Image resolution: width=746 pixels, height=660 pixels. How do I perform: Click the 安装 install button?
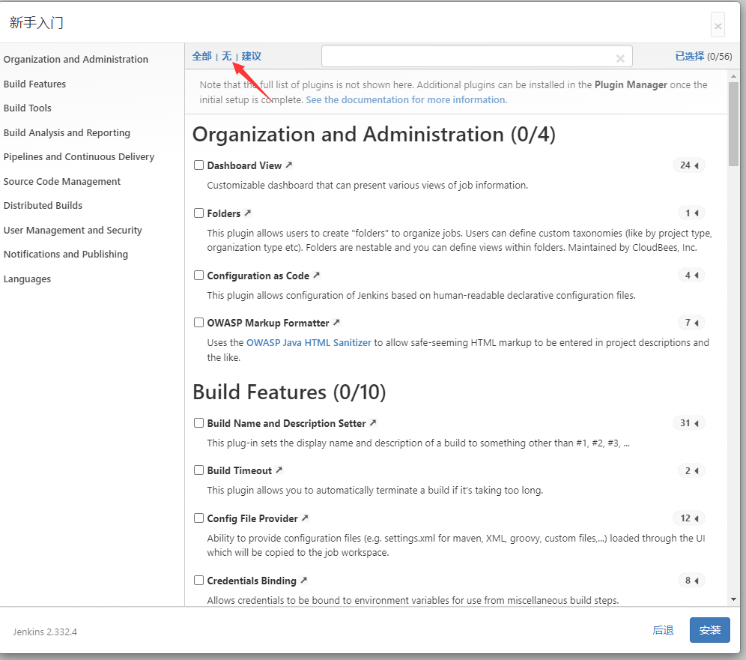[710, 630]
